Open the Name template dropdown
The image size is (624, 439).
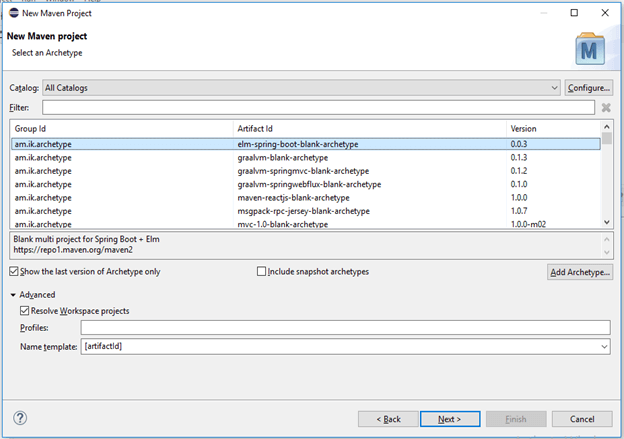(604, 346)
